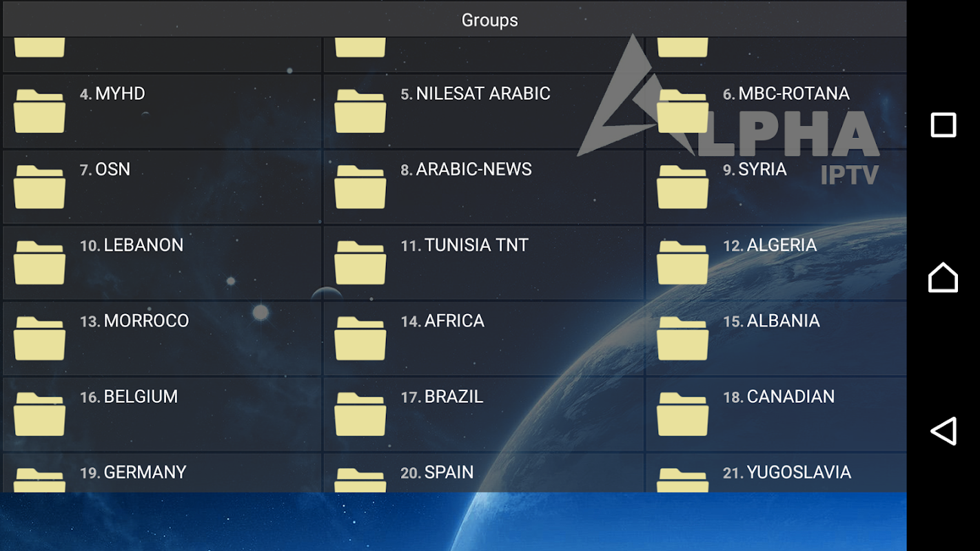This screenshot has width=980, height=551.
Task: Click the MORROCO group name
Action: tap(146, 321)
